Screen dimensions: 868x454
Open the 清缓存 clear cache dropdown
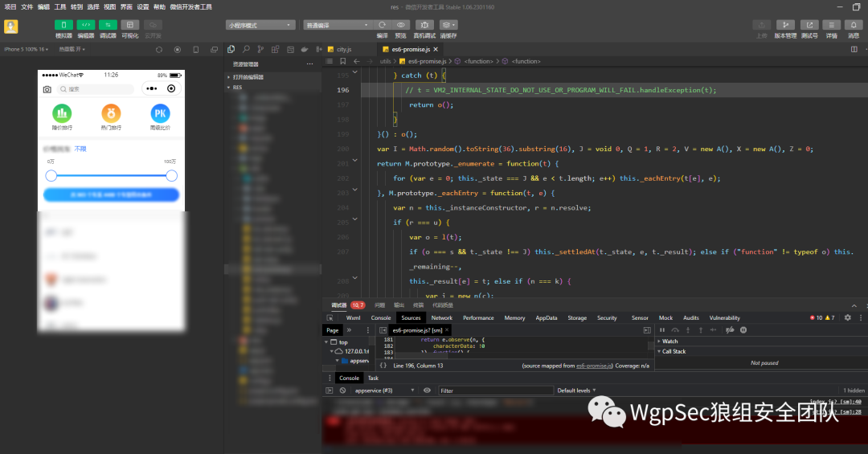pyautogui.click(x=448, y=25)
